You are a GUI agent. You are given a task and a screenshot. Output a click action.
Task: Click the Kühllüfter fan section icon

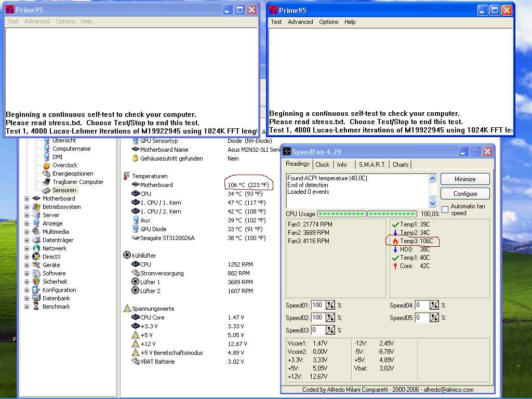pos(127,255)
